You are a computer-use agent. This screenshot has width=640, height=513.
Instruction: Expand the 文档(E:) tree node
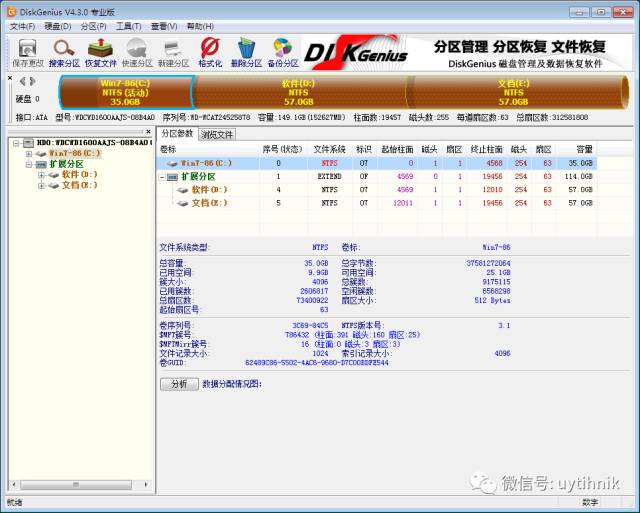41,186
